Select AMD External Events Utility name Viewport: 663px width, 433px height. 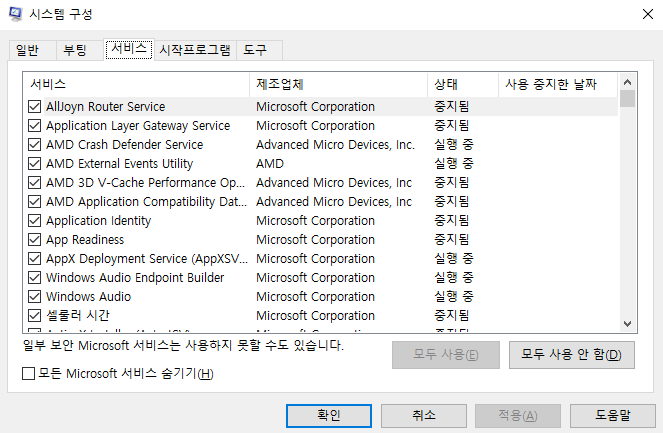120,164
